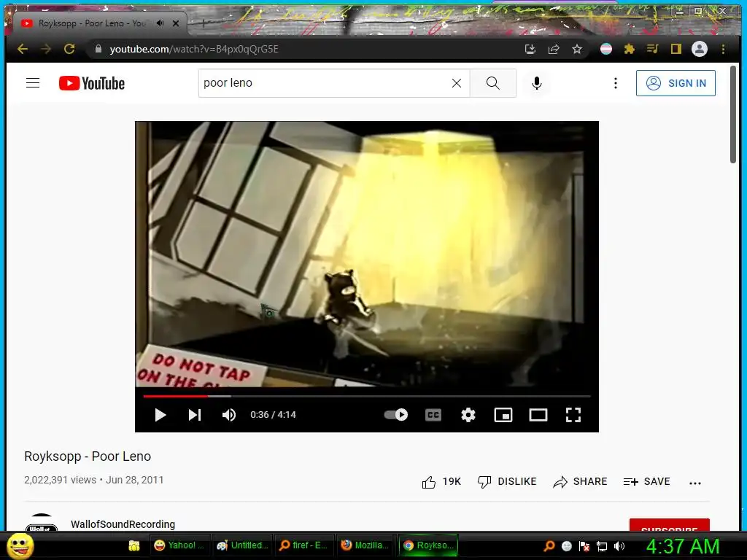Open the Chrome profile avatar
Screen dimensions: 747x560
point(700,49)
